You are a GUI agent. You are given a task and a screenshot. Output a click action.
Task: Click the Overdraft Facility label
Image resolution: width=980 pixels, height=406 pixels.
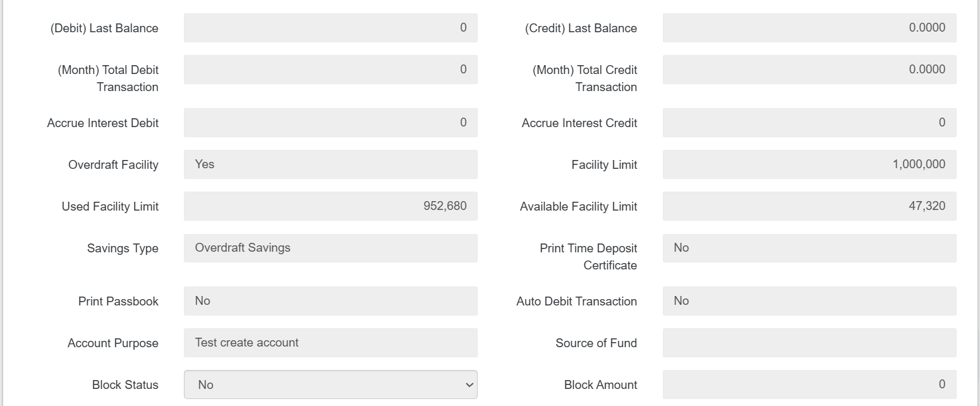point(113,165)
